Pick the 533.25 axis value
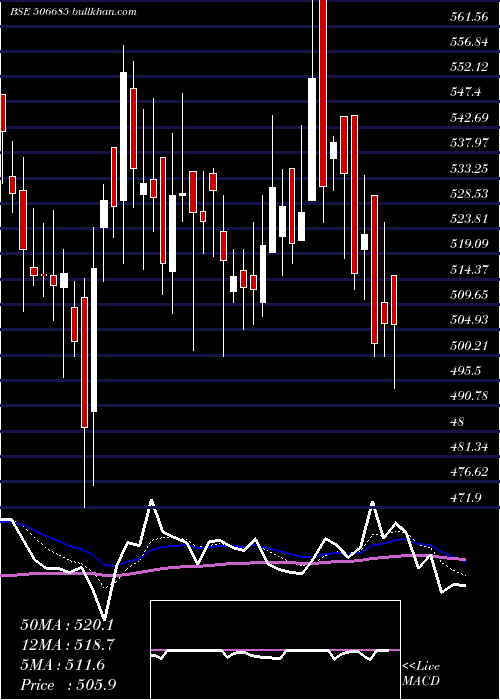Screen dimensions: 500x700 point(470,169)
